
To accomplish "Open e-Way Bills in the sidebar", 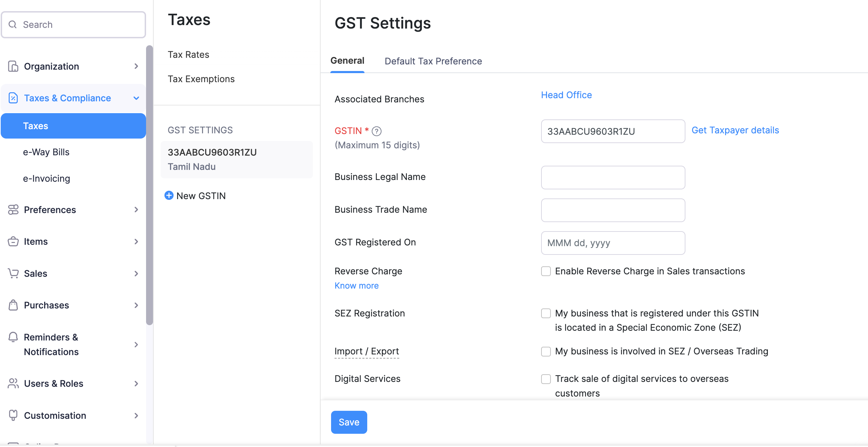I will pyautogui.click(x=46, y=152).
